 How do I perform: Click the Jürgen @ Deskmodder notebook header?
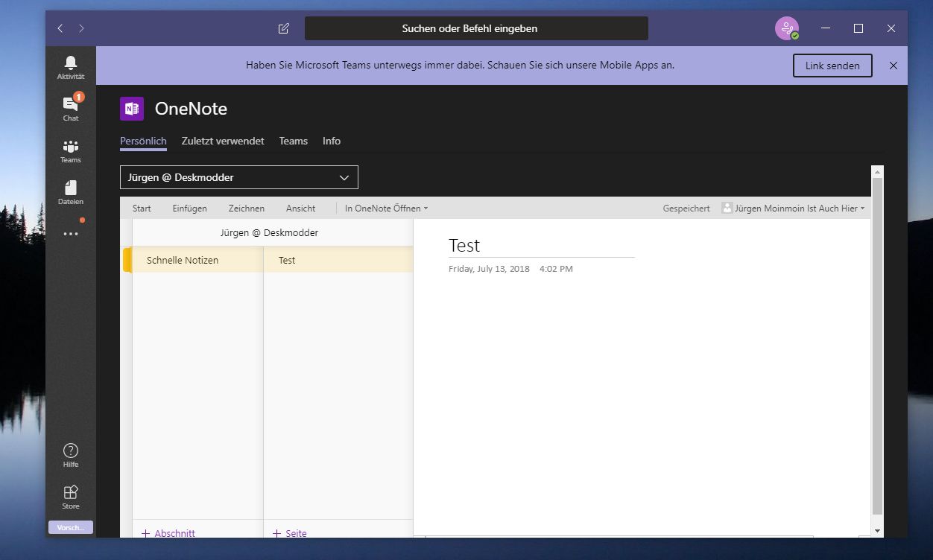[x=269, y=232]
